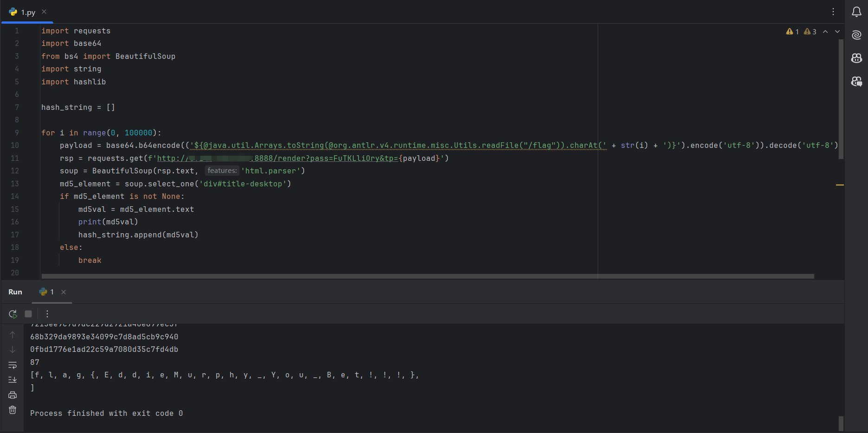The image size is (868, 433).
Task: Click 'break' statement on line 19
Action: [x=90, y=261]
